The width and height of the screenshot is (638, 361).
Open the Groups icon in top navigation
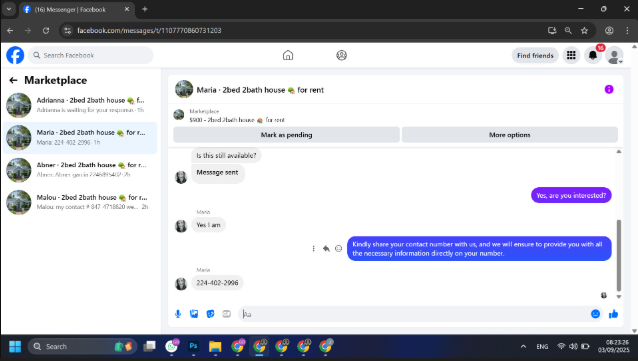pos(341,55)
